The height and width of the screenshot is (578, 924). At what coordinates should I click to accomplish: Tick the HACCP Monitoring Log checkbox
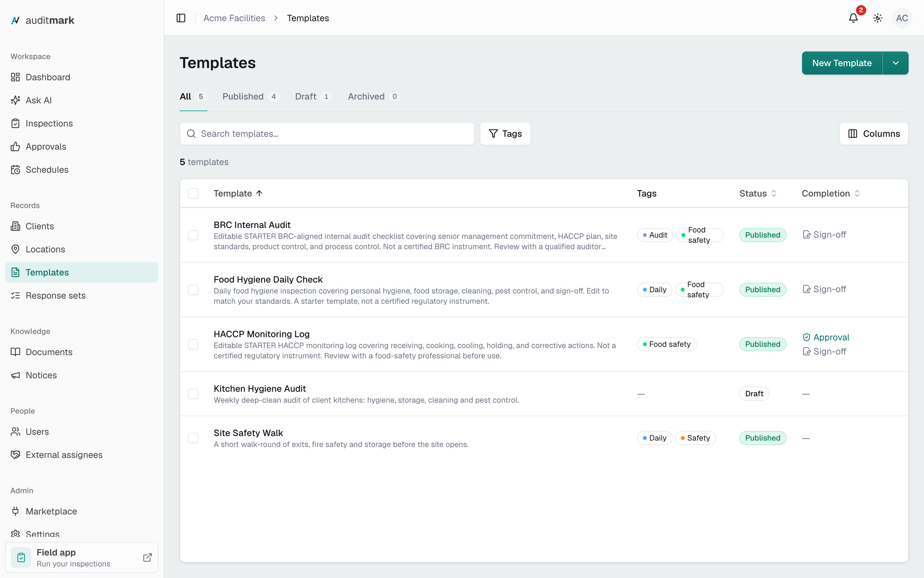click(x=193, y=345)
